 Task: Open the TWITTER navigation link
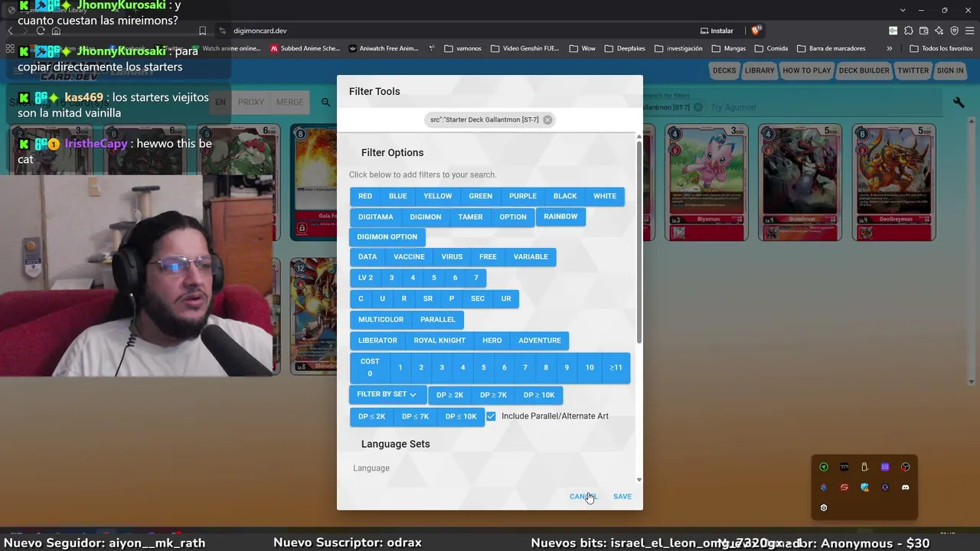coord(913,70)
